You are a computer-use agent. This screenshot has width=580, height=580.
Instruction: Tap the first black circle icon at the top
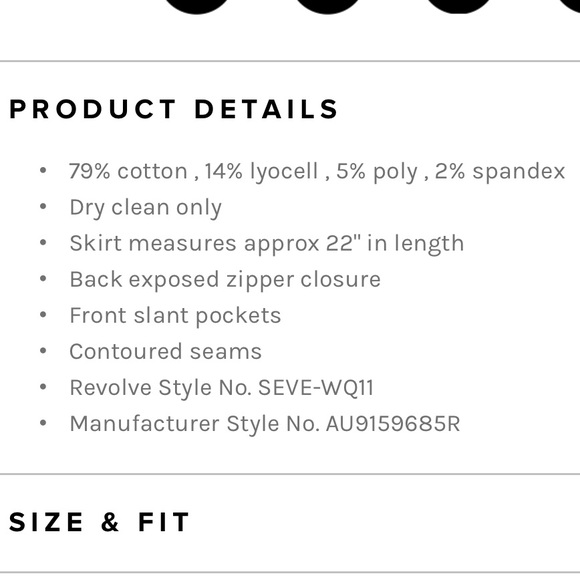[x=196, y=6]
